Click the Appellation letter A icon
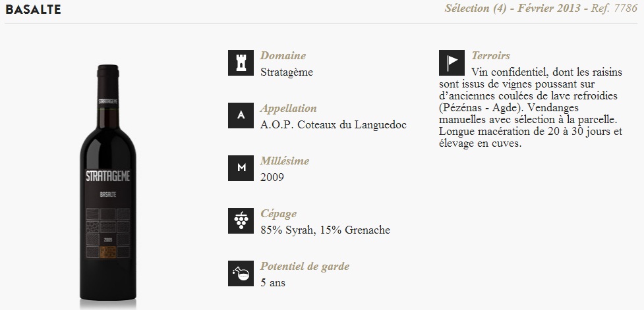 (x=241, y=115)
